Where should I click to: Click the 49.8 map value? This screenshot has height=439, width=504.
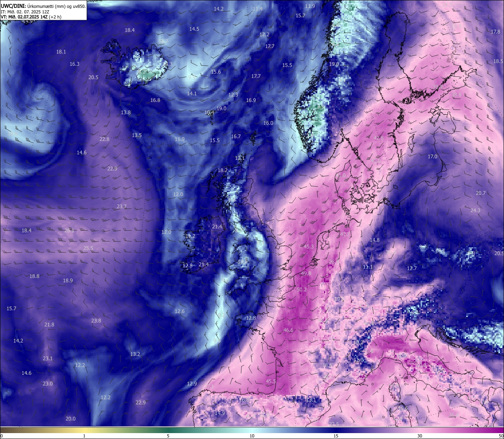[x=306, y=273]
